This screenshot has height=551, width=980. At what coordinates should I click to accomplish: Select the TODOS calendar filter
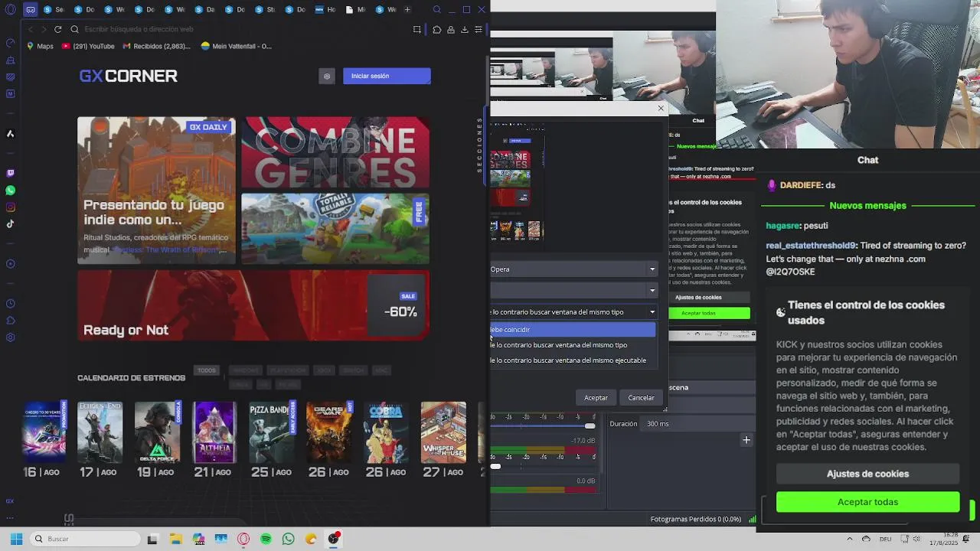coord(207,370)
